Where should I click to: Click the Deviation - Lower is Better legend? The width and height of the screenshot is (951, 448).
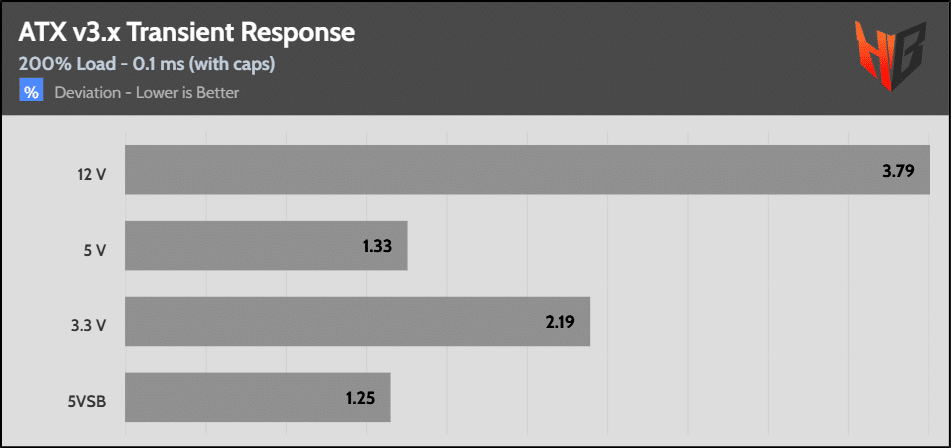pos(147,93)
